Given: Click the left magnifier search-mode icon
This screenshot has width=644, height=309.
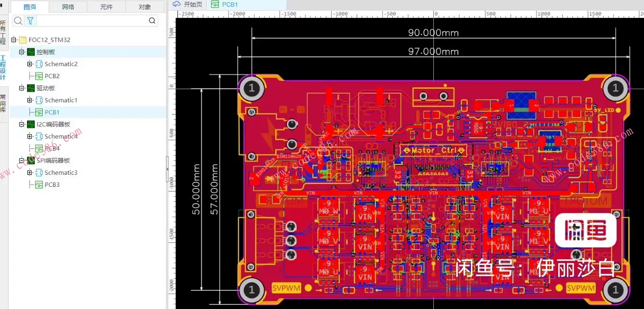Looking at the screenshot, I should coord(18,21).
